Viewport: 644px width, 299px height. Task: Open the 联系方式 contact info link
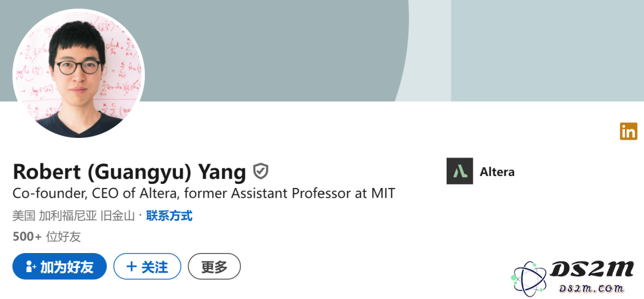(169, 215)
